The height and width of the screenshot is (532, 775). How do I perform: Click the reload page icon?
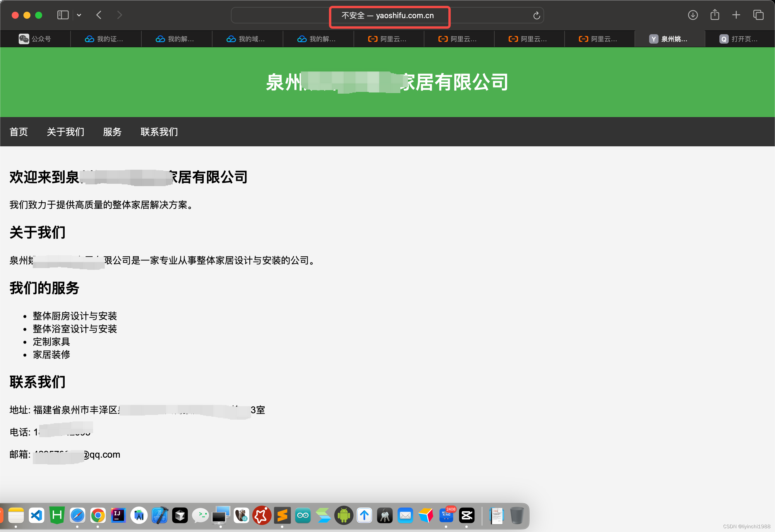tap(536, 15)
